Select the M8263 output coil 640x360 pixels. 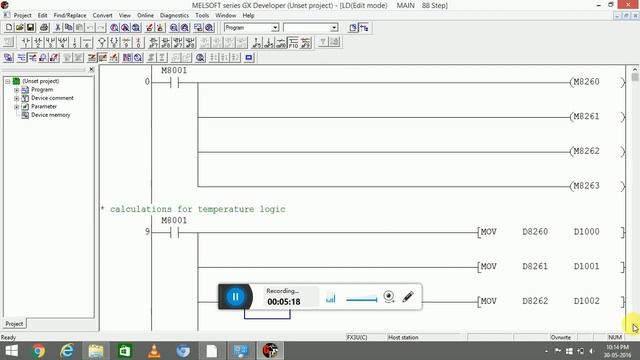tap(597, 186)
